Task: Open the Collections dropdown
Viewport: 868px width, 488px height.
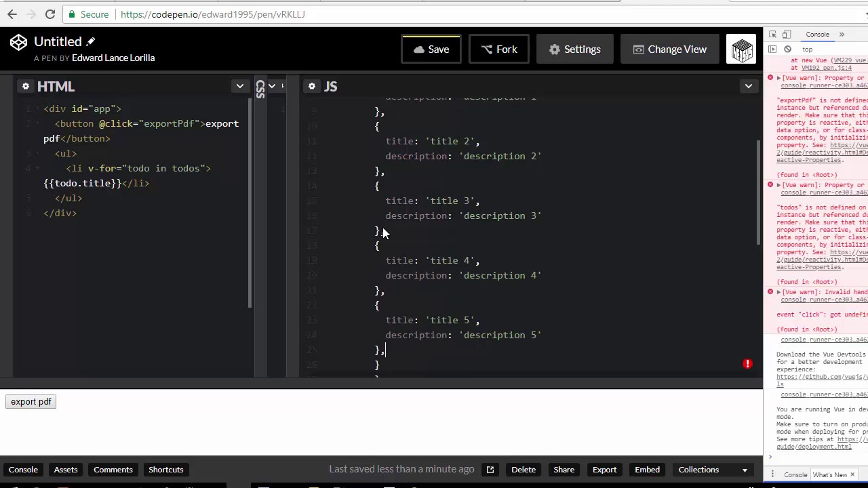Action: [713, 470]
